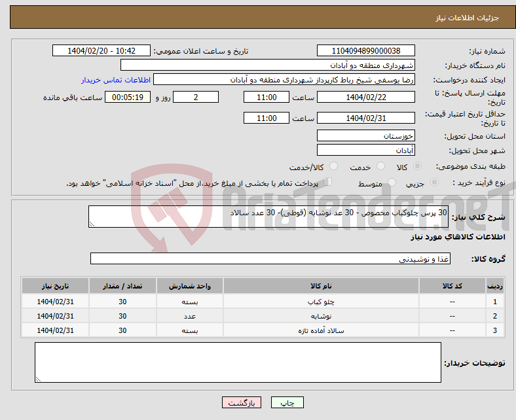
Task: Click the واحد شمارش column header
Action: pyautogui.click(x=190, y=286)
